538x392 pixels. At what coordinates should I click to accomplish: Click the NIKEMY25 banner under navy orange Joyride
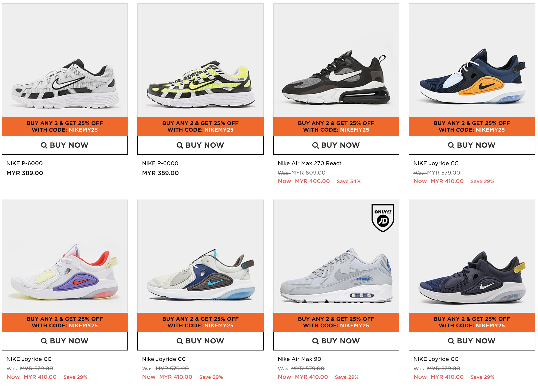(x=471, y=126)
